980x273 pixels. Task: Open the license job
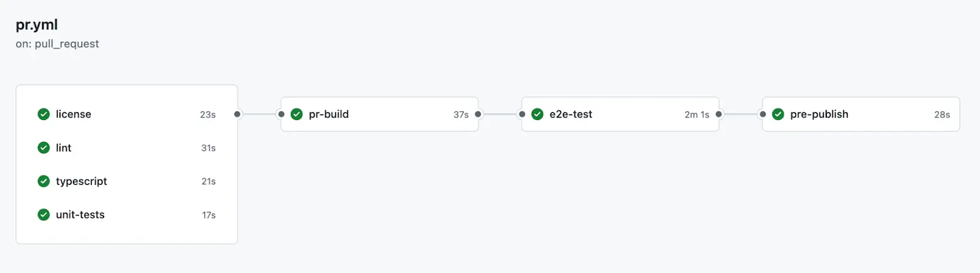click(126, 114)
